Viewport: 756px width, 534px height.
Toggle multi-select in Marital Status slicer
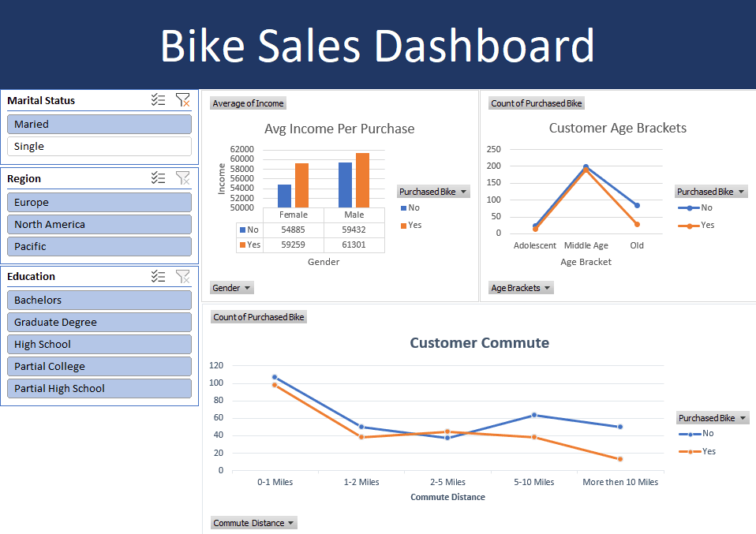[158, 99]
